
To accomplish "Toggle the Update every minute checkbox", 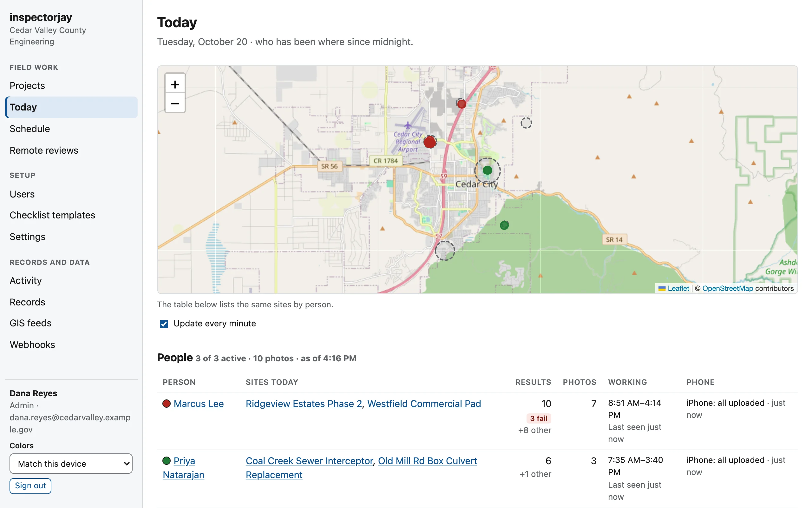I will [164, 324].
